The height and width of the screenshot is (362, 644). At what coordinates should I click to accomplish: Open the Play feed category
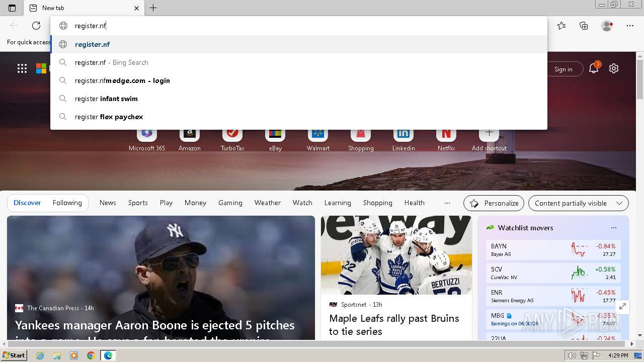tap(166, 203)
